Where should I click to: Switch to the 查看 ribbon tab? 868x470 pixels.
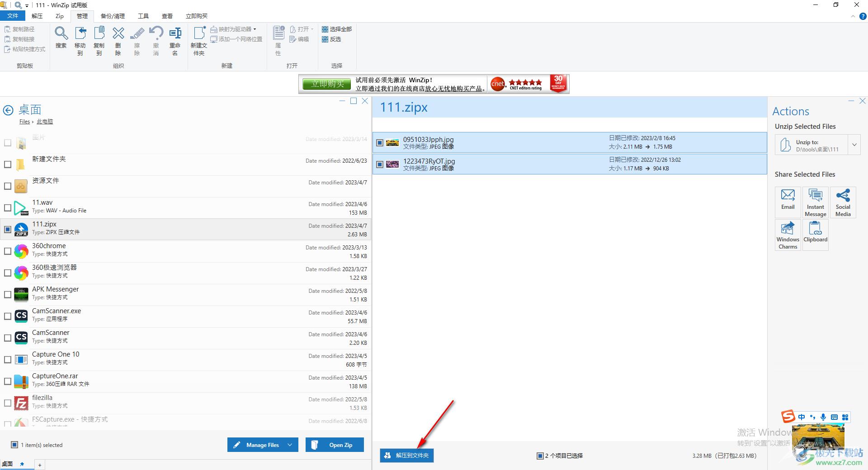tap(167, 16)
